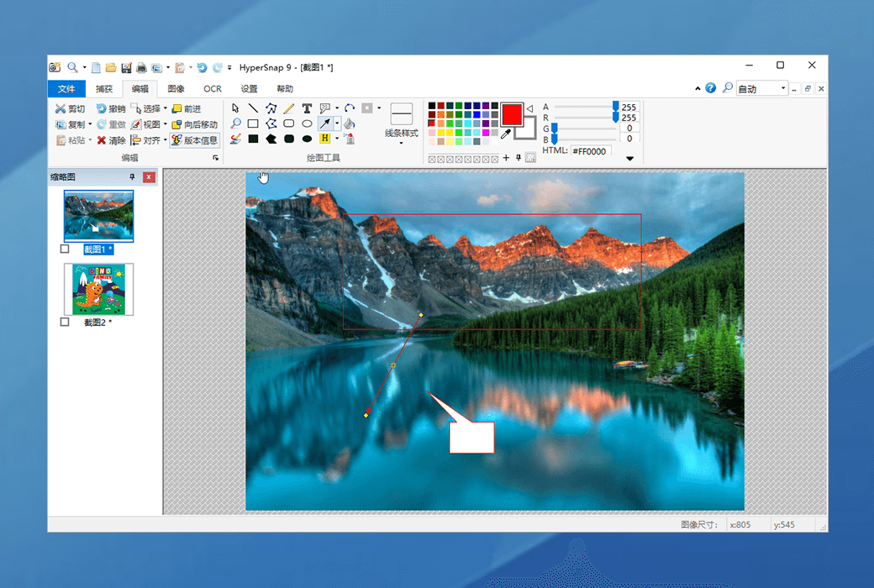874x588 pixels.
Task: Select the pencil freehand drawing tool
Action: (x=289, y=108)
